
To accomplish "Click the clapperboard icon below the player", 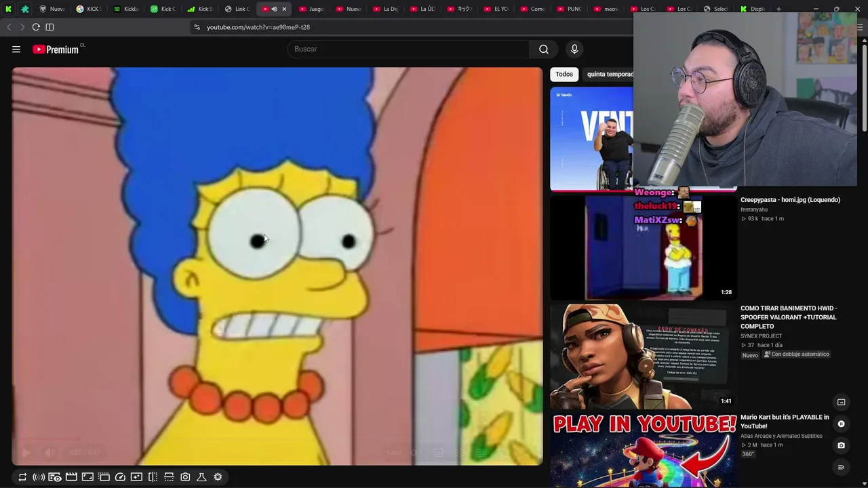I will point(71,477).
